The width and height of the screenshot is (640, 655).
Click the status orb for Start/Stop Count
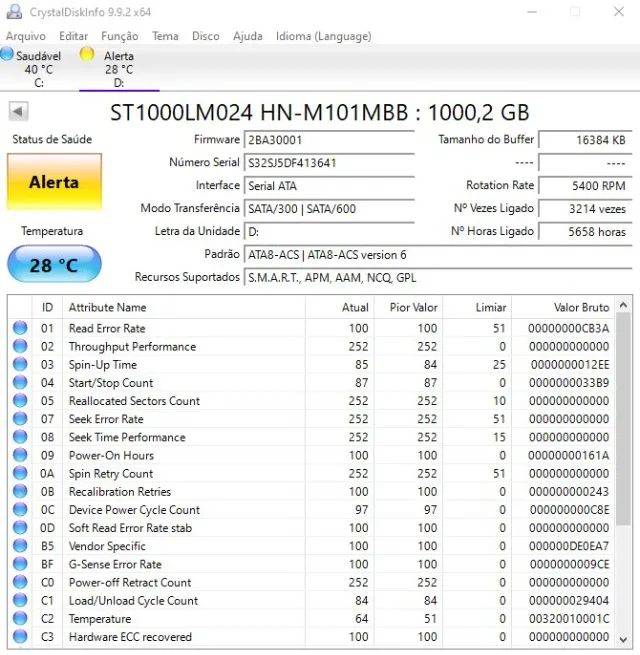click(20, 382)
